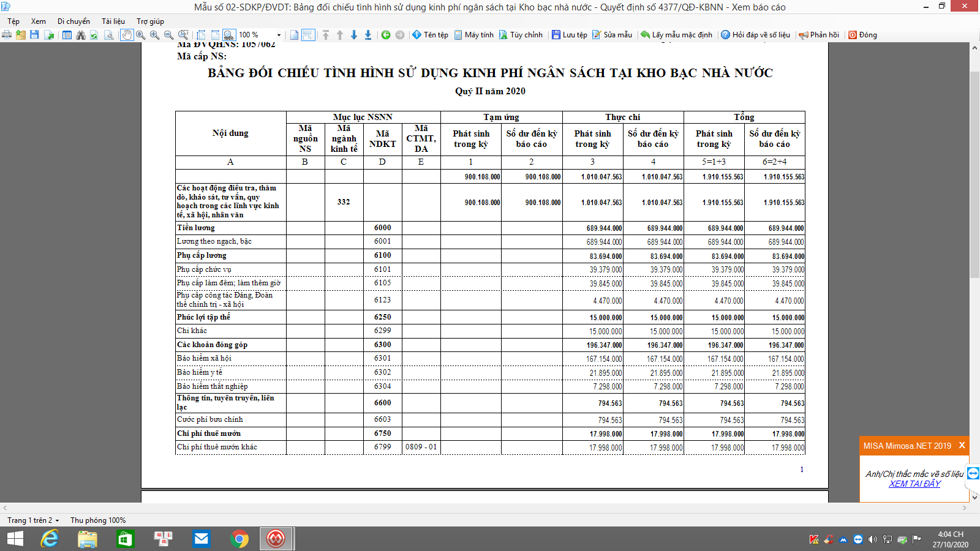This screenshot has height=551, width=980.
Task: Click the refresh report icon
Action: pyautogui.click(x=94, y=35)
